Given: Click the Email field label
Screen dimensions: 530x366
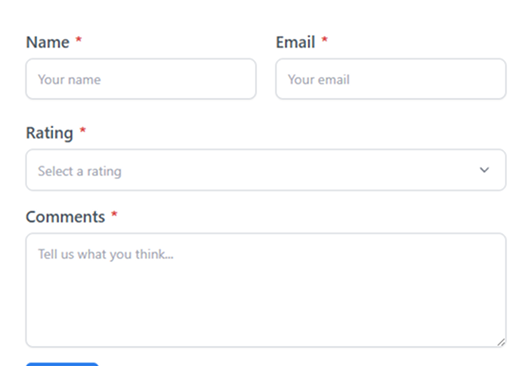Looking at the screenshot, I should coord(295,42).
